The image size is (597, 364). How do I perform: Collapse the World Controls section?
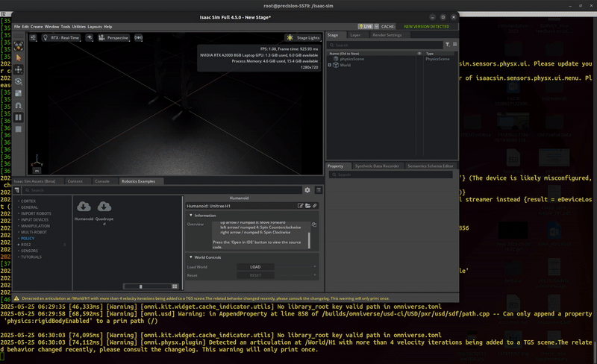coord(190,257)
